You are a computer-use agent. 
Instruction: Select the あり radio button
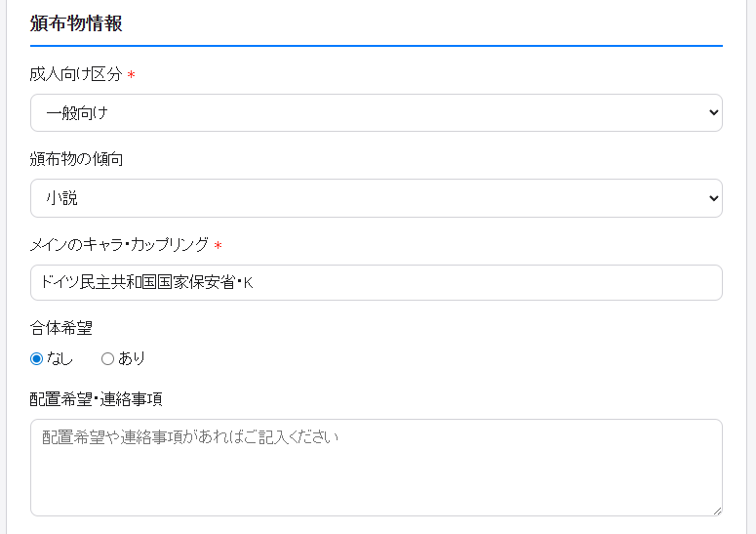point(107,358)
